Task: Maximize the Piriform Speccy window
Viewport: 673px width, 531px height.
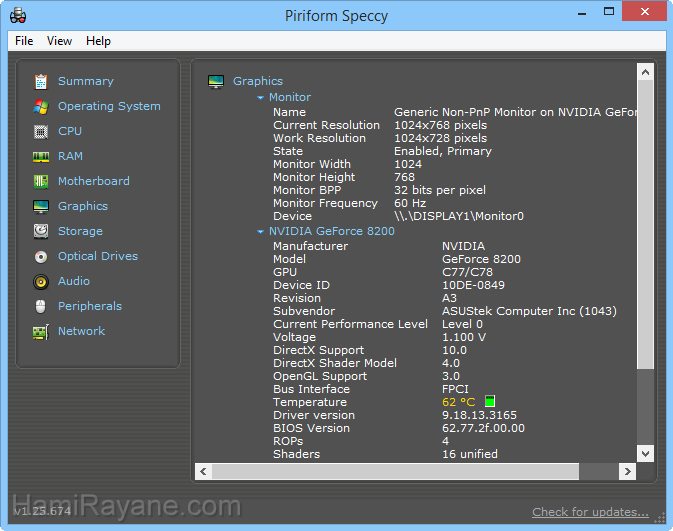Action: [x=609, y=12]
